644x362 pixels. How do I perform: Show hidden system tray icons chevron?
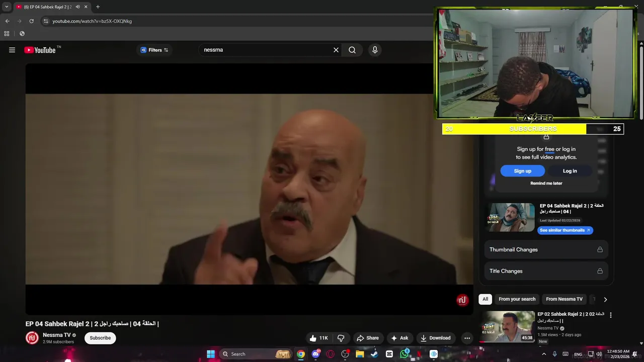[544, 354]
